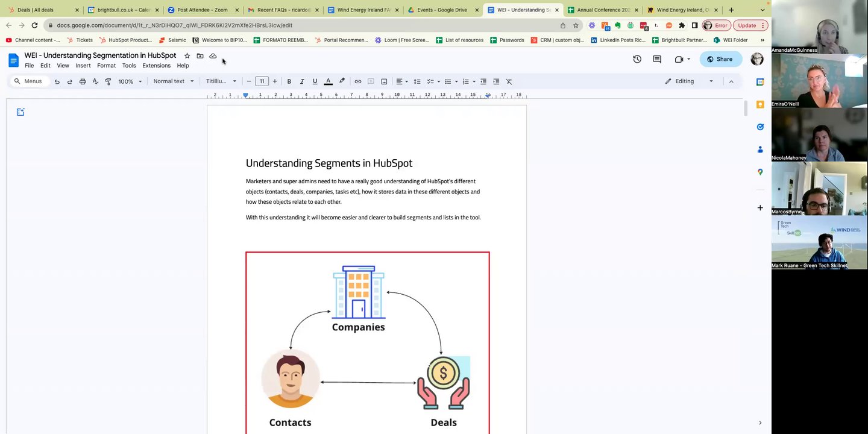This screenshot has height=434, width=868.
Task: Star the WEI document
Action: click(187, 56)
